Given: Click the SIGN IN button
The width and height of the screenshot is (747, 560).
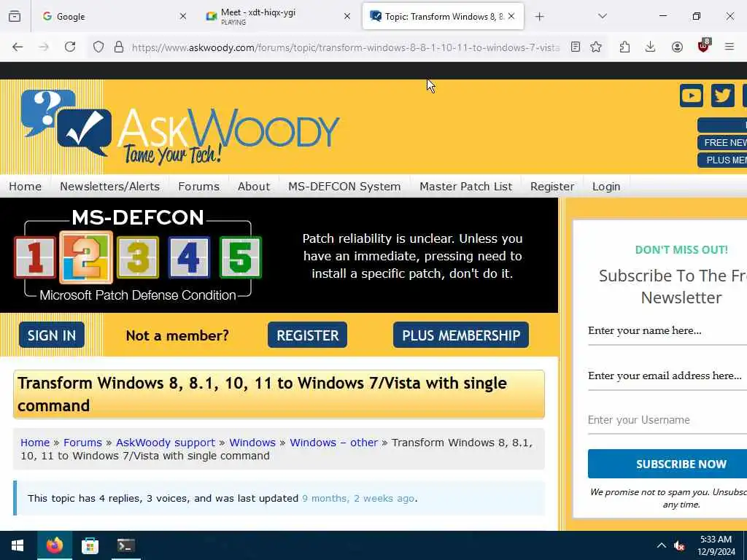Looking at the screenshot, I should coord(52,335).
